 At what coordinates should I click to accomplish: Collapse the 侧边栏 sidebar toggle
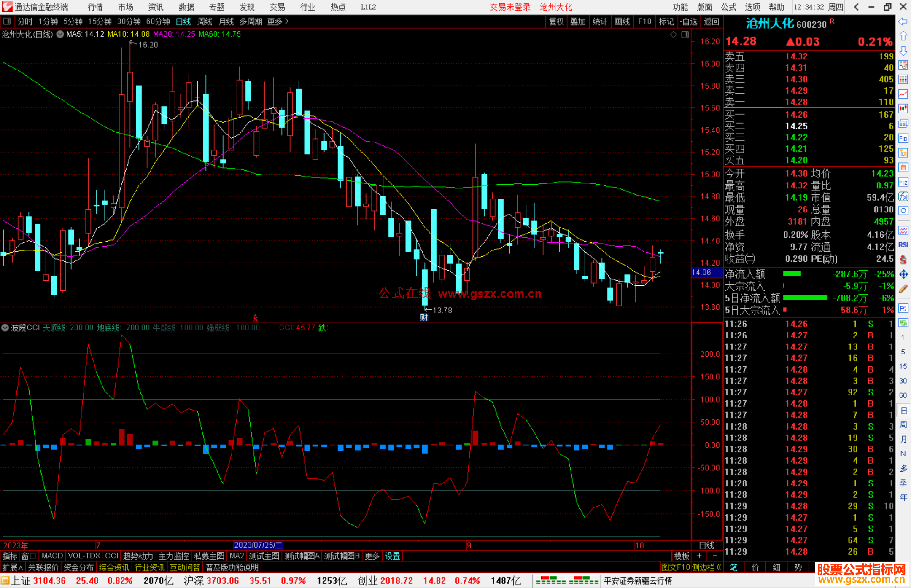(x=706, y=567)
